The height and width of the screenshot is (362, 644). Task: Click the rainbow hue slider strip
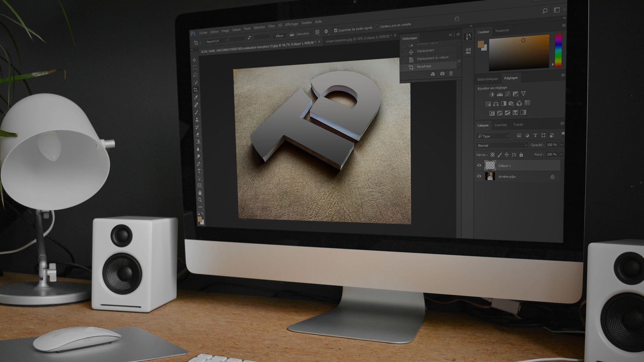tap(558, 50)
